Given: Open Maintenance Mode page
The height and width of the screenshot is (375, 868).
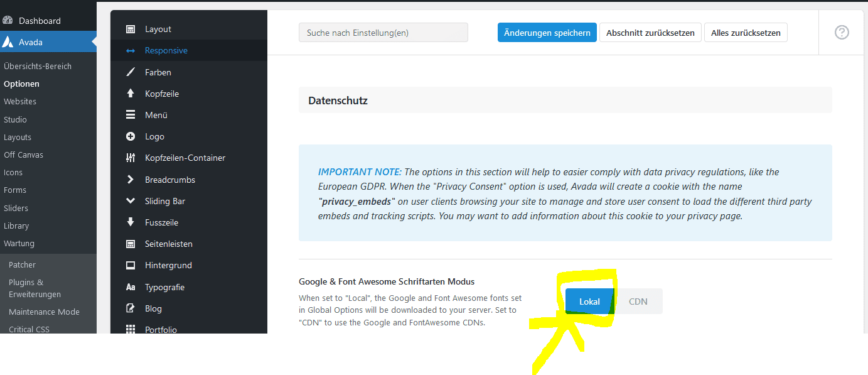Looking at the screenshot, I should click(44, 312).
